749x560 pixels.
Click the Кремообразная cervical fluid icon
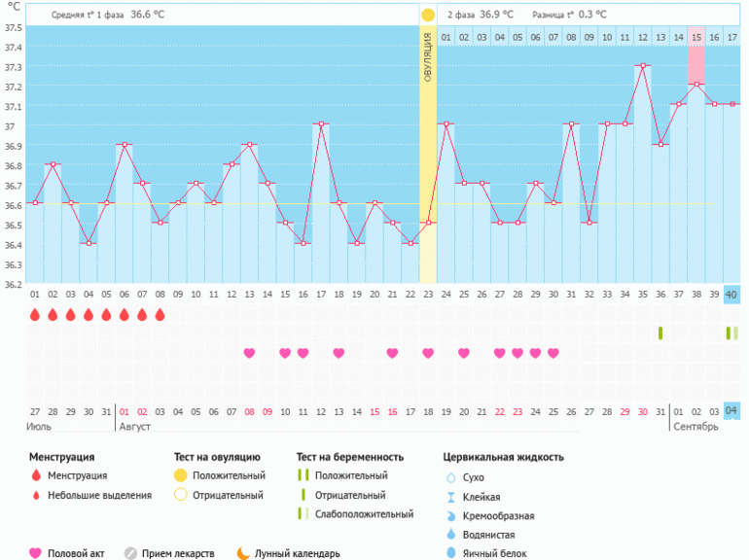click(x=450, y=515)
